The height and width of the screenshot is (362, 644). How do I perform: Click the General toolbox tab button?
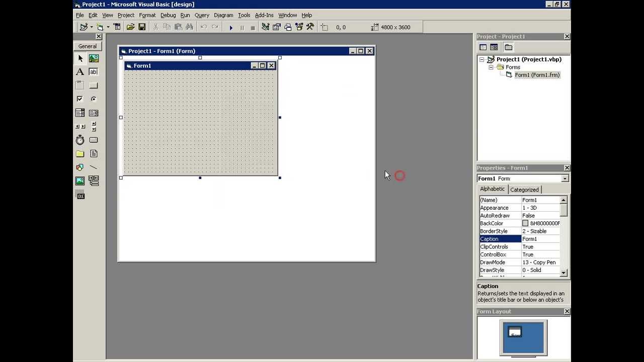tap(88, 46)
